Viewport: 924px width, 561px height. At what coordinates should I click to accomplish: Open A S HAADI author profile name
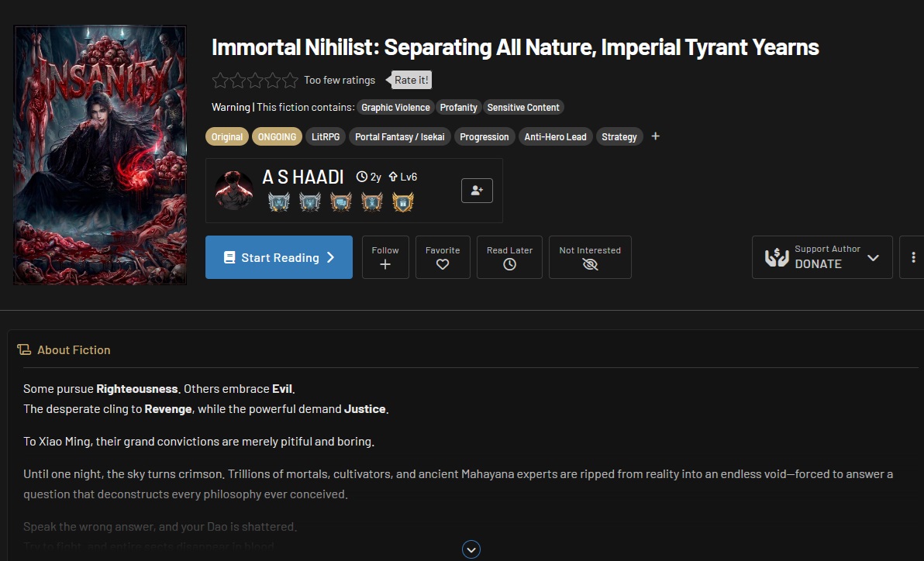303,177
